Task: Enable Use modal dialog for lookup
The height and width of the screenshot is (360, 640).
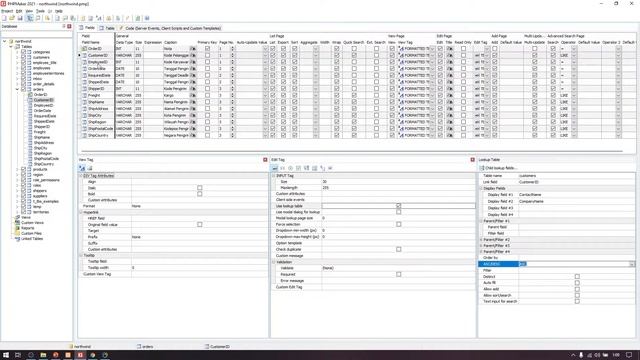Action: (398, 212)
